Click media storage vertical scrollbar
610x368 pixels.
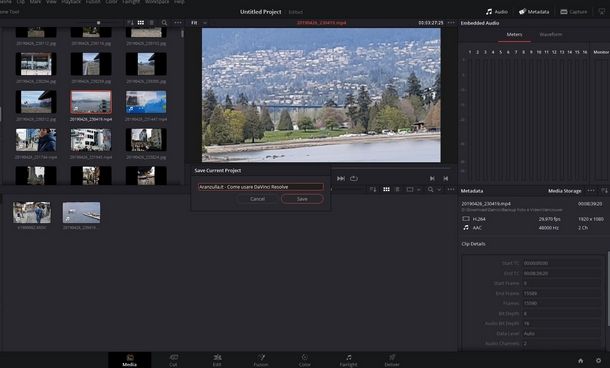182,34
